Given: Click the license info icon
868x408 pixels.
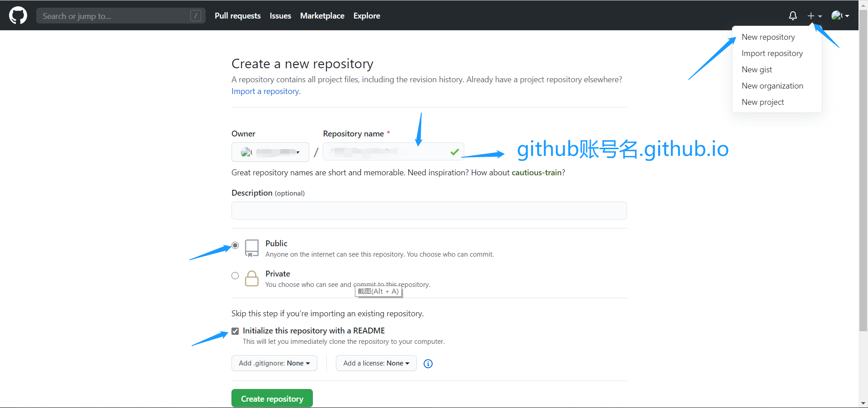Looking at the screenshot, I should click(428, 364).
